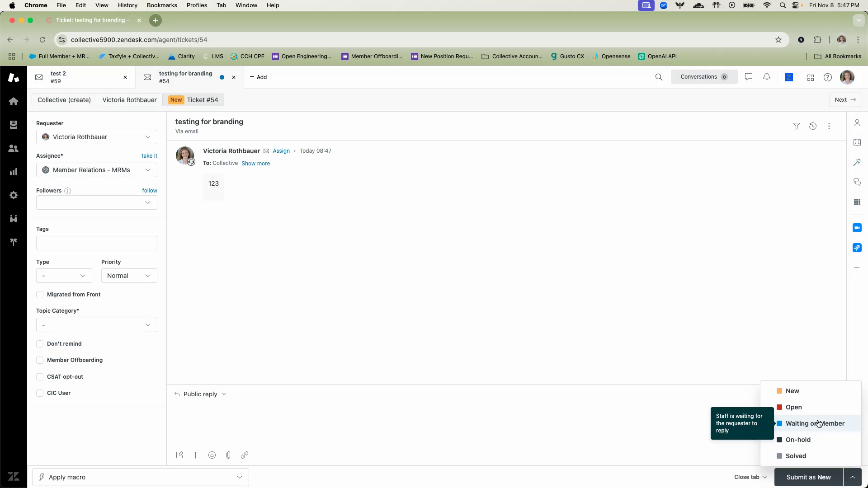Select Waiting on Member status
The image size is (868, 488).
[815, 423]
